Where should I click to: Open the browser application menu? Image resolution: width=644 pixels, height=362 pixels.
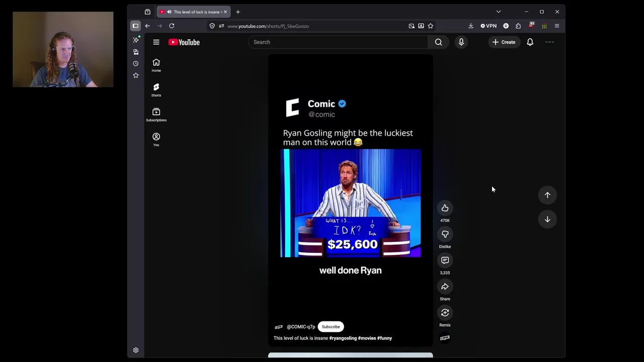point(557,26)
